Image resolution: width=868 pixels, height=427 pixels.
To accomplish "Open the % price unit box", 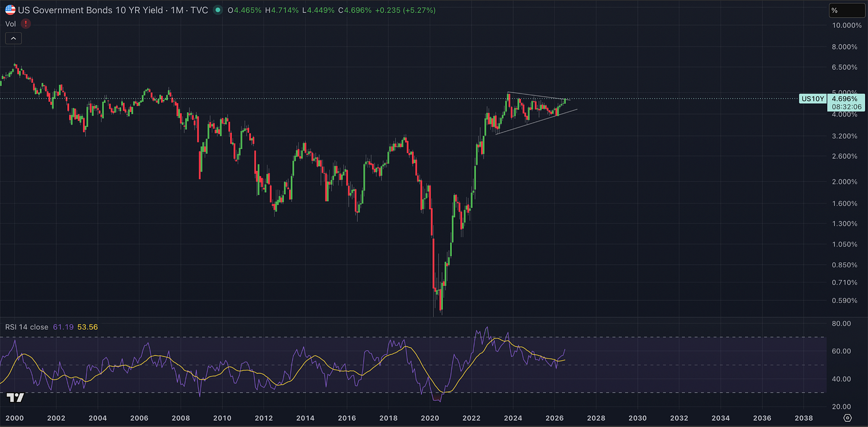I will [848, 10].
